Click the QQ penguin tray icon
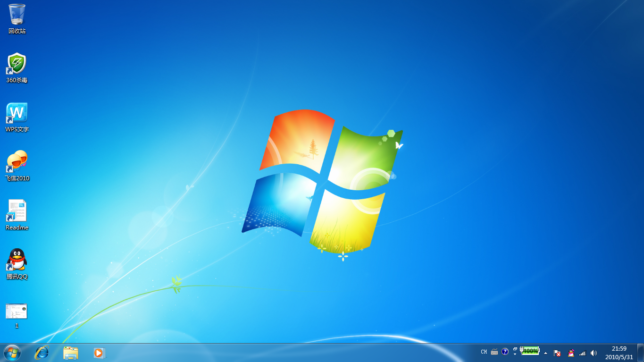 (x=571, y=353)
